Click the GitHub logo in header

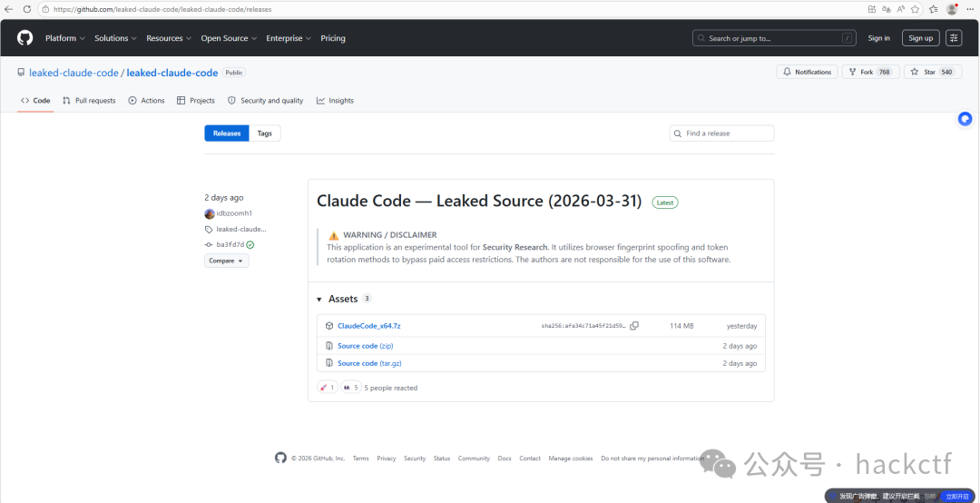pyautogui.click(x=25, y=38)
